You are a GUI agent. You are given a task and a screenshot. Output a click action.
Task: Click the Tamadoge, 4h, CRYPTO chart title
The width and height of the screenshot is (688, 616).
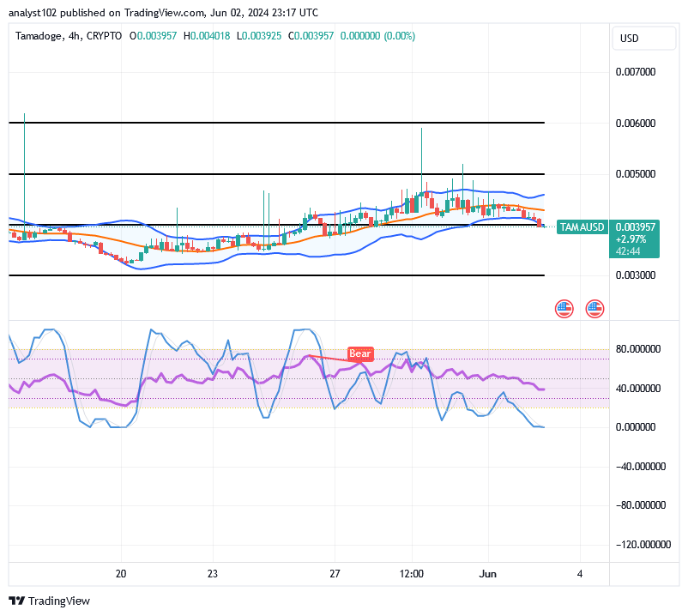69,36
